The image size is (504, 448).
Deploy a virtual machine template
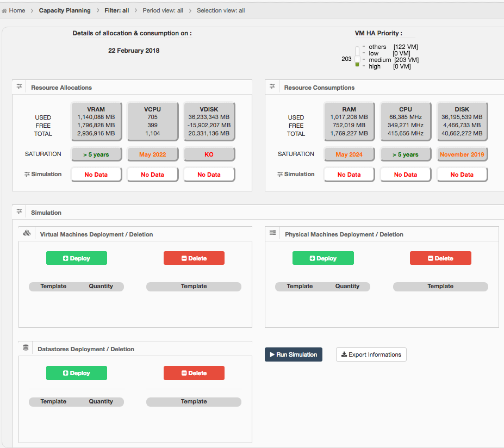point(77,258)
